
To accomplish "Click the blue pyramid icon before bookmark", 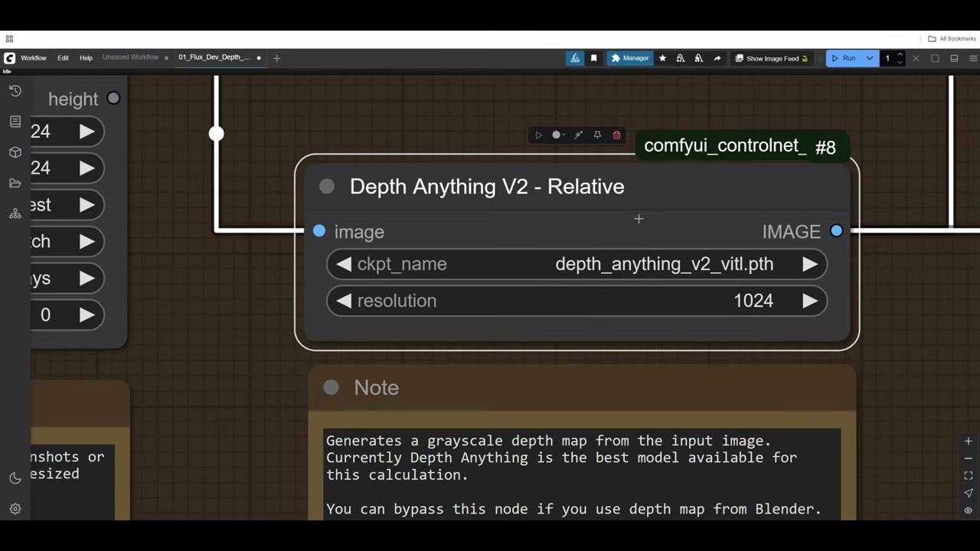I will point(575,58).
